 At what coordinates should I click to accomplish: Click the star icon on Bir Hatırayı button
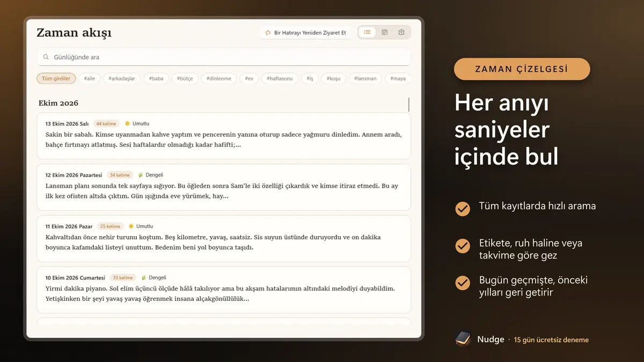pos(268,33)
